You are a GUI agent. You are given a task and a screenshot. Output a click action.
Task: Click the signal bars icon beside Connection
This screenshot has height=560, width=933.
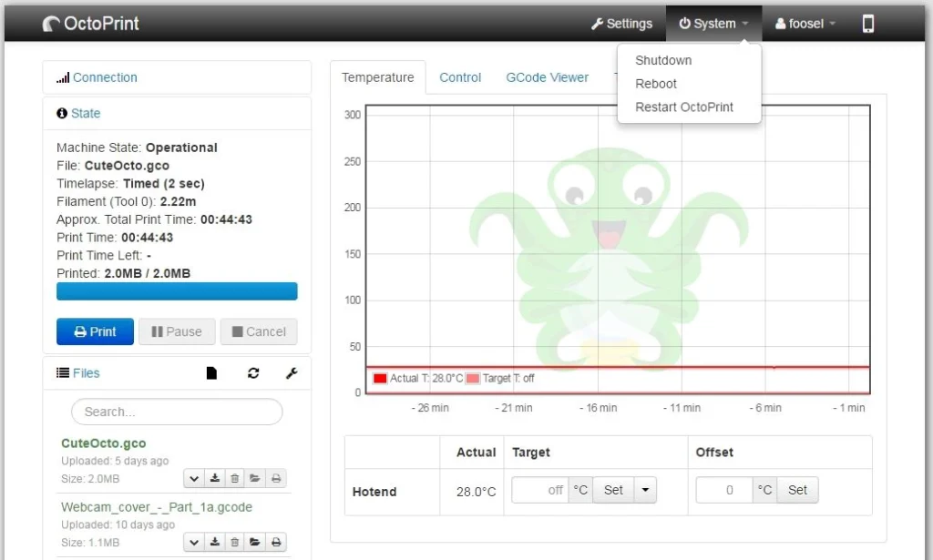63,77
